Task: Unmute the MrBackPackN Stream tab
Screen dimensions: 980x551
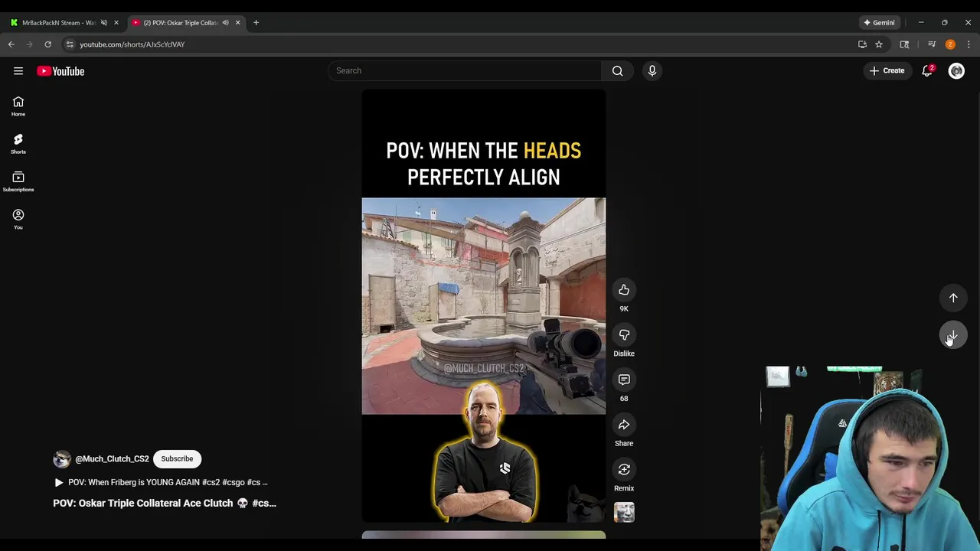Action: [x=104, y=23]
